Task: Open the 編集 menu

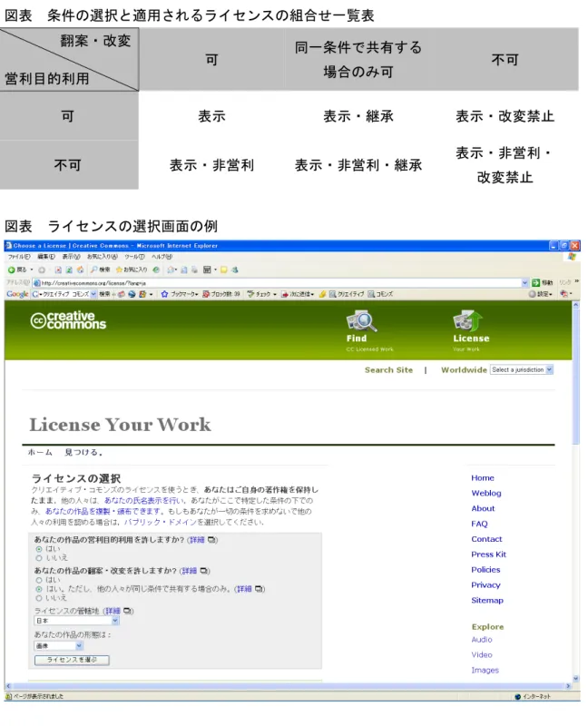Action: point(46,257)
